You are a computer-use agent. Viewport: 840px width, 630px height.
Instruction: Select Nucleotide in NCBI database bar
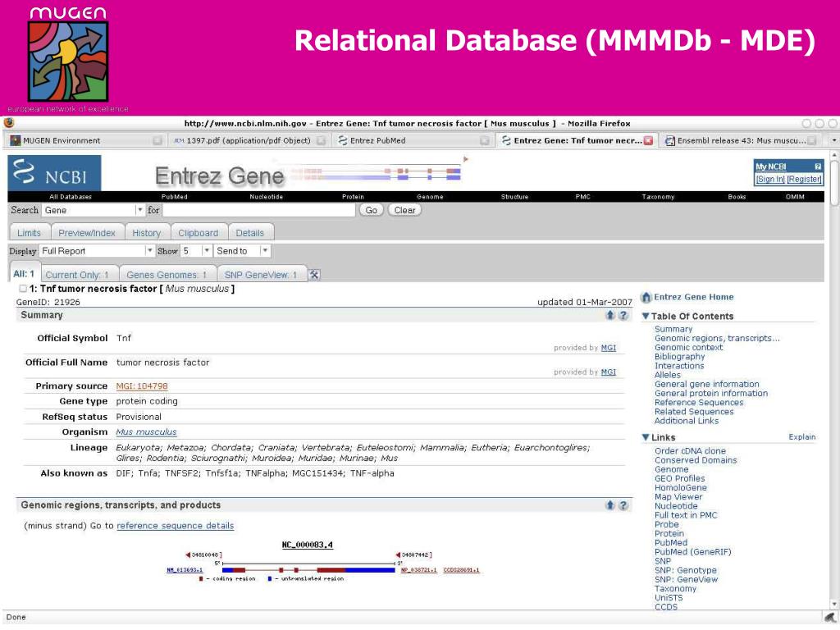tap(267, 197)
